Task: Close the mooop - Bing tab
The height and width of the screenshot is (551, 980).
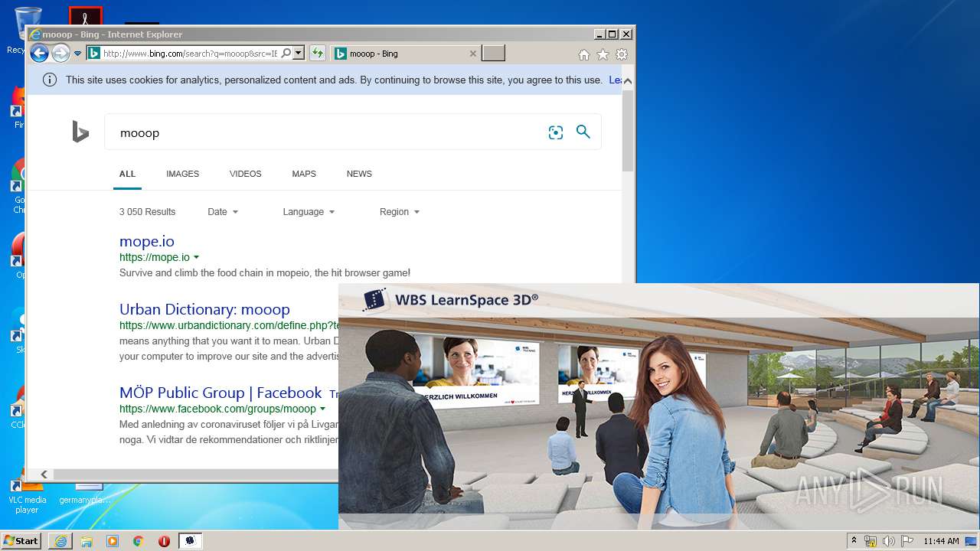Action: pyautogui.click(x=472, y=54)
